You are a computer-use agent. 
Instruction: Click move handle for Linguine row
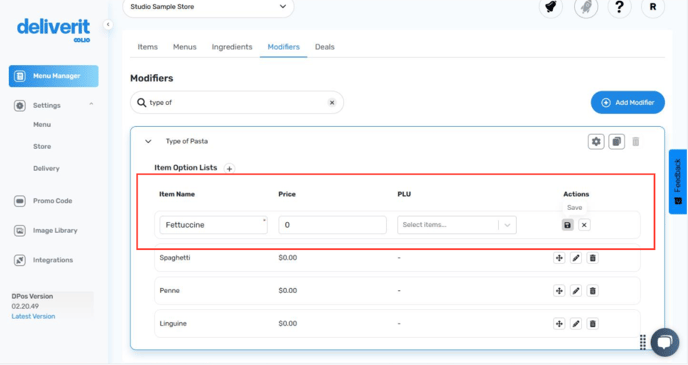559,324
